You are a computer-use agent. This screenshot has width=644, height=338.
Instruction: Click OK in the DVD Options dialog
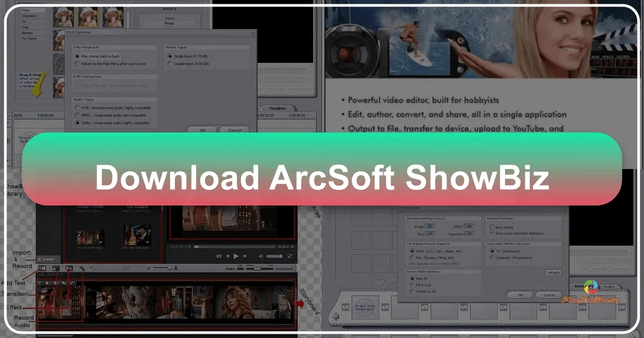pyautogui.click(x=202, y=130)
